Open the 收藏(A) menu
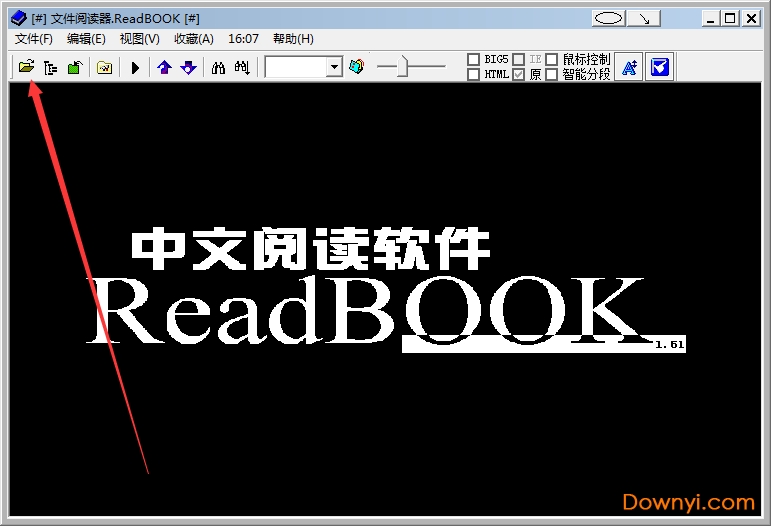Image resolution: width=771 pixels, height=526 pixels. coord(193,39)
